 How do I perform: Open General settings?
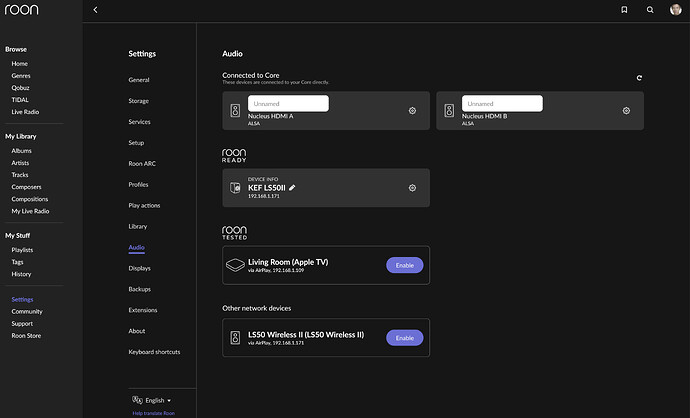pos(139,80)
